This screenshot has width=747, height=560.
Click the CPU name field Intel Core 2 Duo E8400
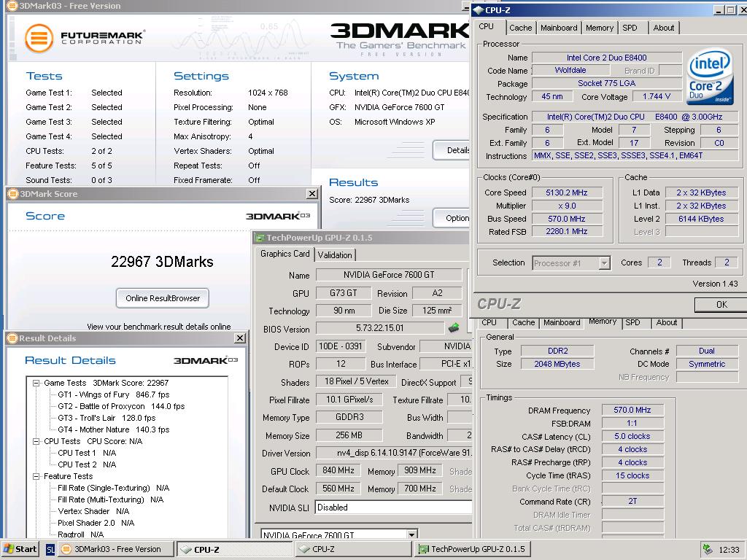pos(606,58)
